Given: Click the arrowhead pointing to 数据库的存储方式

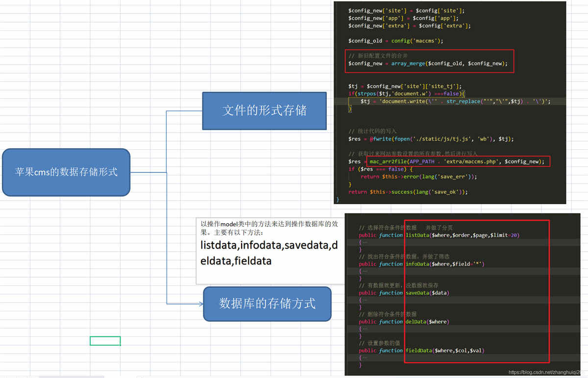Looking at the screenshot, I should [x=200, y=304].
